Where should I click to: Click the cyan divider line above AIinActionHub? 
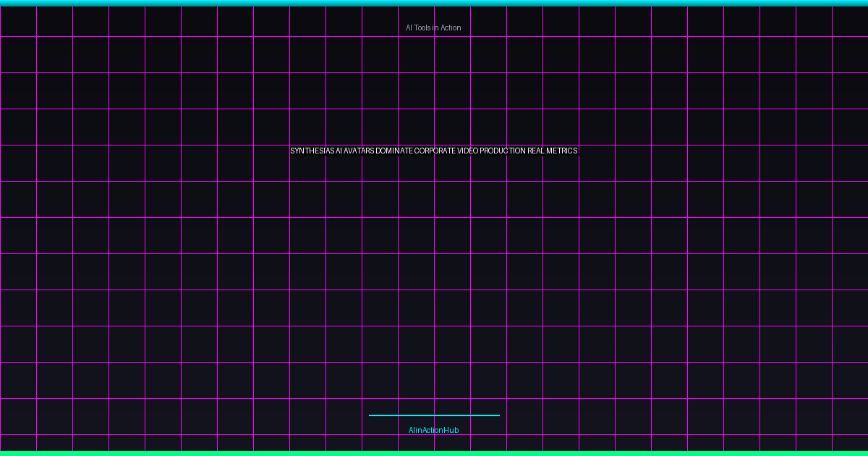point(434,415)
